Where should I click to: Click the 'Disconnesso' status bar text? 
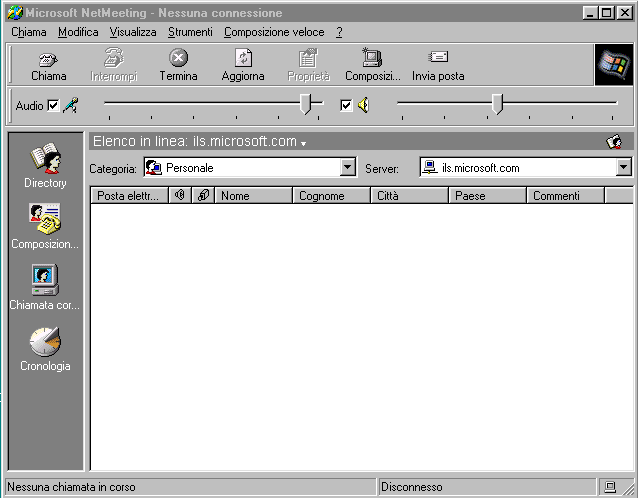tap(411, 487)
